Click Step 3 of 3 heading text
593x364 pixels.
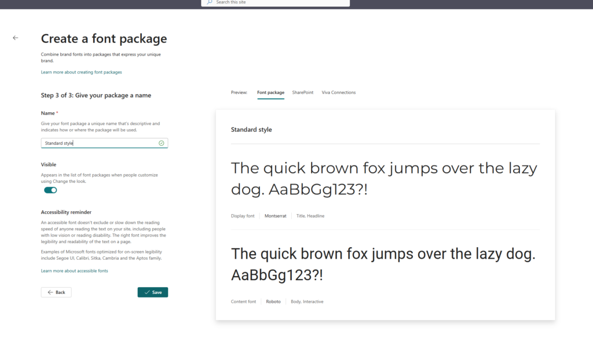pyautogui.click(x=96, y=95)
